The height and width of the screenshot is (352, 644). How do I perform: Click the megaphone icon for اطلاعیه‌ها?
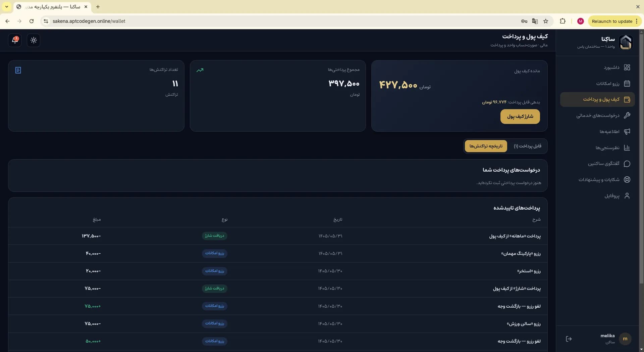point(627,132)
